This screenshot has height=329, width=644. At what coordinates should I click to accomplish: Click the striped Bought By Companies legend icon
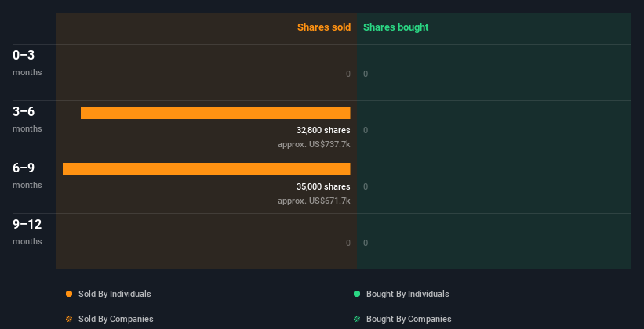coord(357,319)
